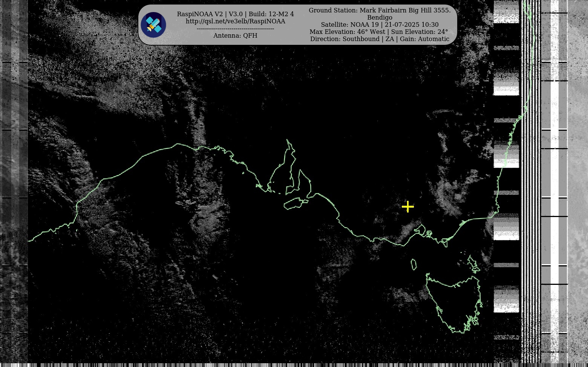Image resolution: width=588 pixels, height=367 pixels.
Task: Click the Port Phillip Bay coastline outline
Action: pyautogui.click(x=421, y=229)
